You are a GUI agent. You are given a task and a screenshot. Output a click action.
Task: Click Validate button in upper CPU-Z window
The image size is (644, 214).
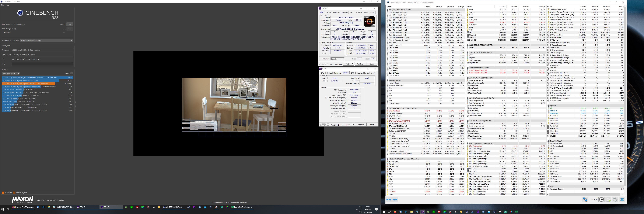(360, 64)
